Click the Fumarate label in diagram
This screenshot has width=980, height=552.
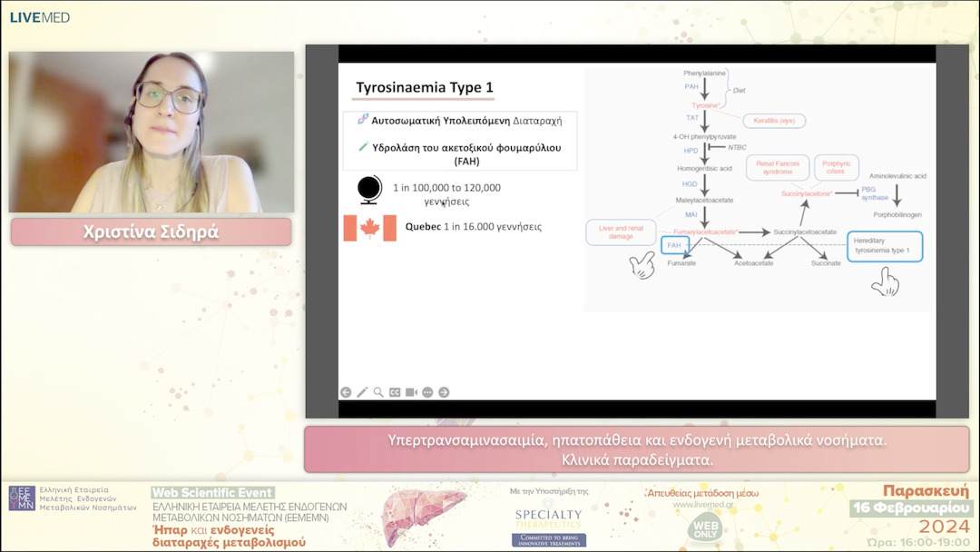coord(681,263)
